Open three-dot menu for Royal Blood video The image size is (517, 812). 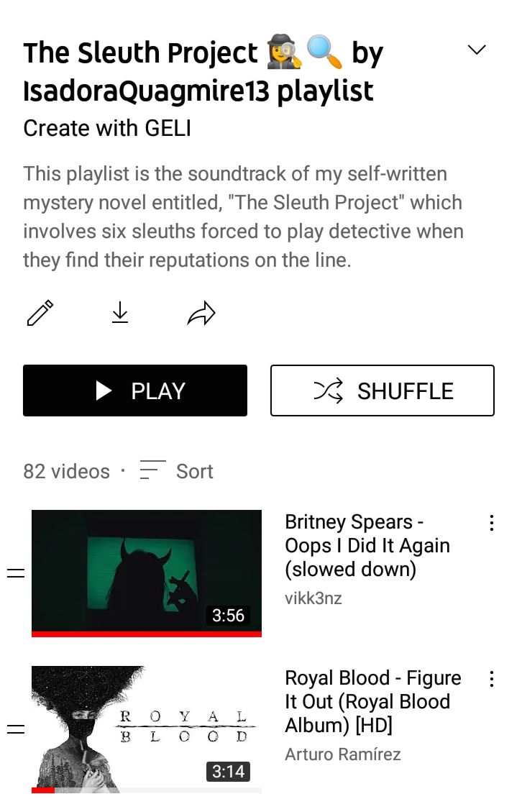(491, 679)
